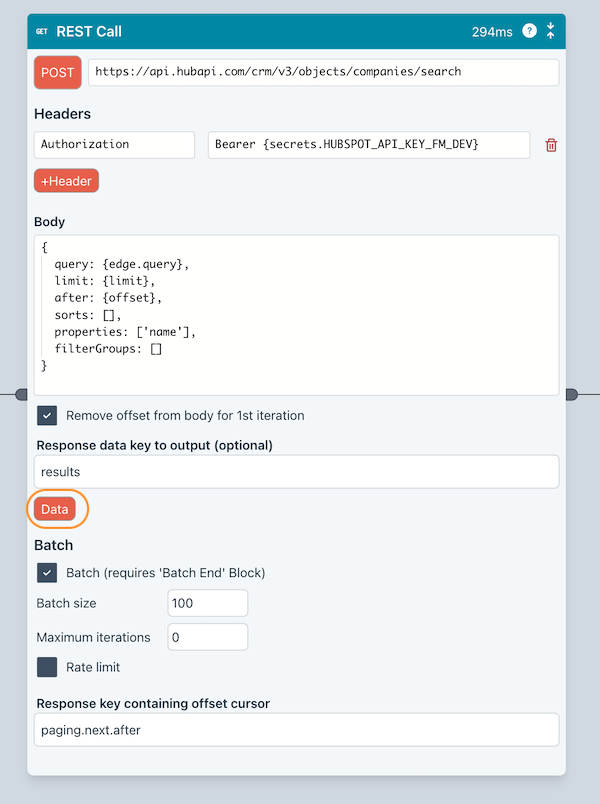Open the POST method selector
Image resolution: width=600 pixels, height=804 pixels.
pyautogui.click(x=57, y=72)
